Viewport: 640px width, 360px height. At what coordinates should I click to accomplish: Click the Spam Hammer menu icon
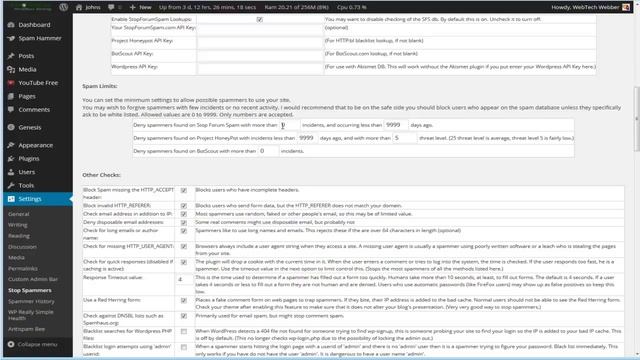click(11, 38)
